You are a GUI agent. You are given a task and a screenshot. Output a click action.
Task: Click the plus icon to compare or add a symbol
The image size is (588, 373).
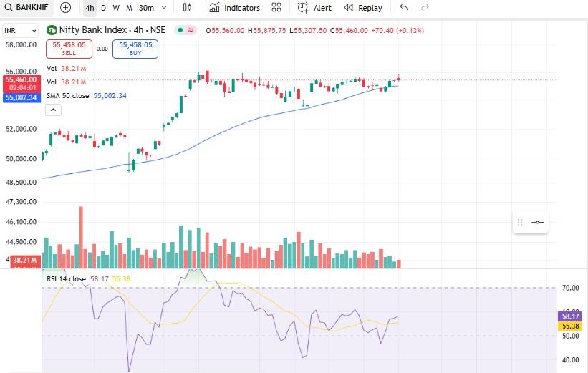tap(66, 7)
